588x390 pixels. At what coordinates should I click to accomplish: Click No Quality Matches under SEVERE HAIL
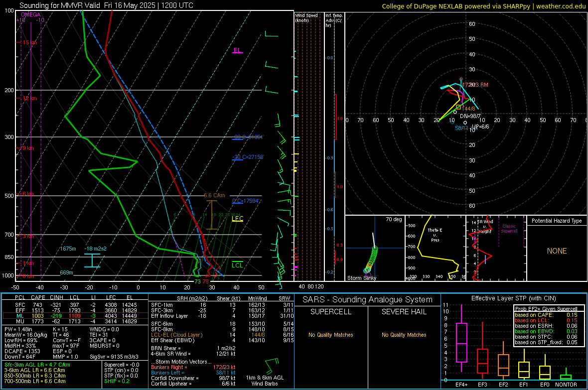point(404,335)
